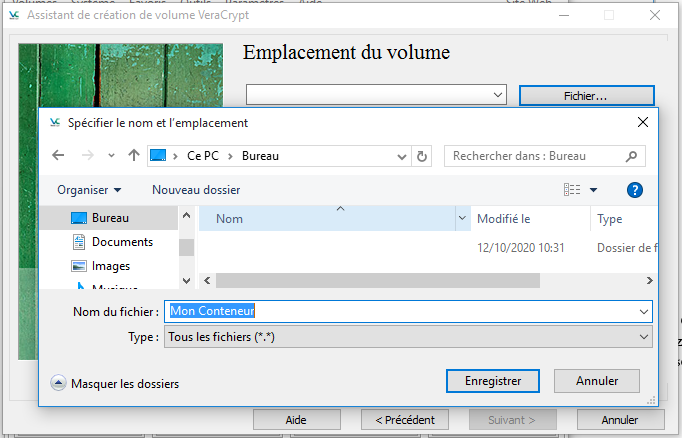Click the horizontal scrollbar right arrow
The height and width of the screenshot is (438, 682).
pyautogui.click(x=649, y=281)
